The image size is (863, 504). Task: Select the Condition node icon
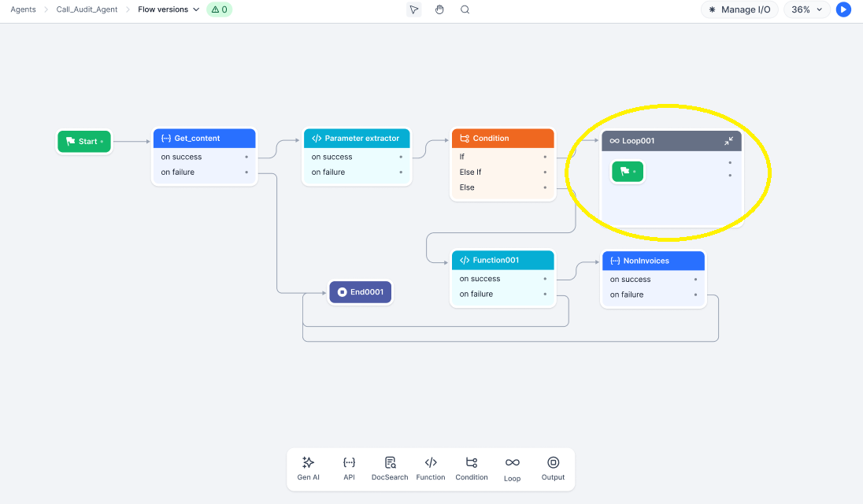pyautogui.click(x=472, y=463)
